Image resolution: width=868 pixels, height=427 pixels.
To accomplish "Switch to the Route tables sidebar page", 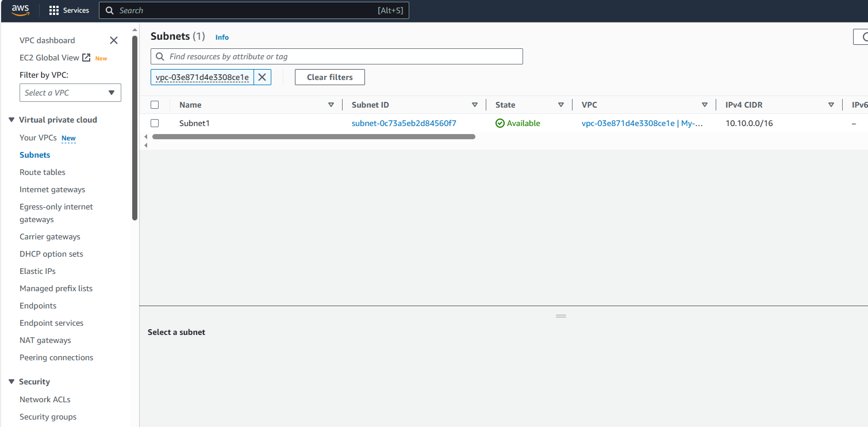I will tap(42, 171).
